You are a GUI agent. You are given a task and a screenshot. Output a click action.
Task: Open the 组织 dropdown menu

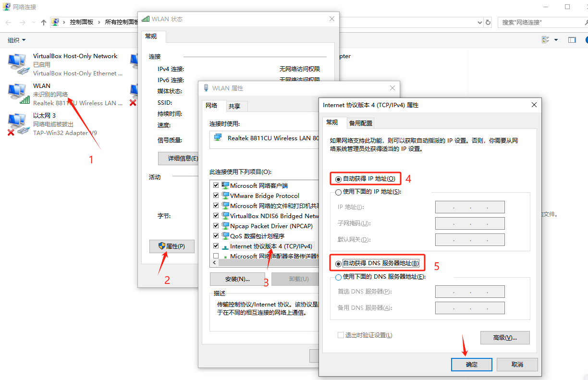[x=17, y=40]
